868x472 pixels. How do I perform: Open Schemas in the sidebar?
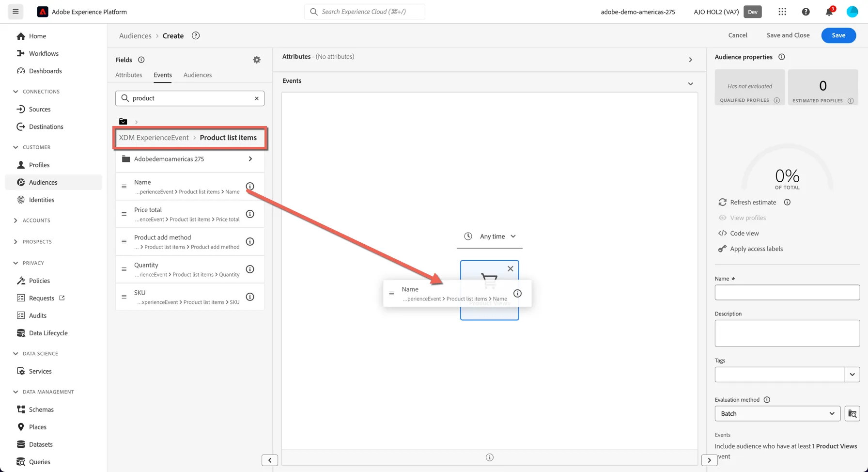(x=41, y=409)
